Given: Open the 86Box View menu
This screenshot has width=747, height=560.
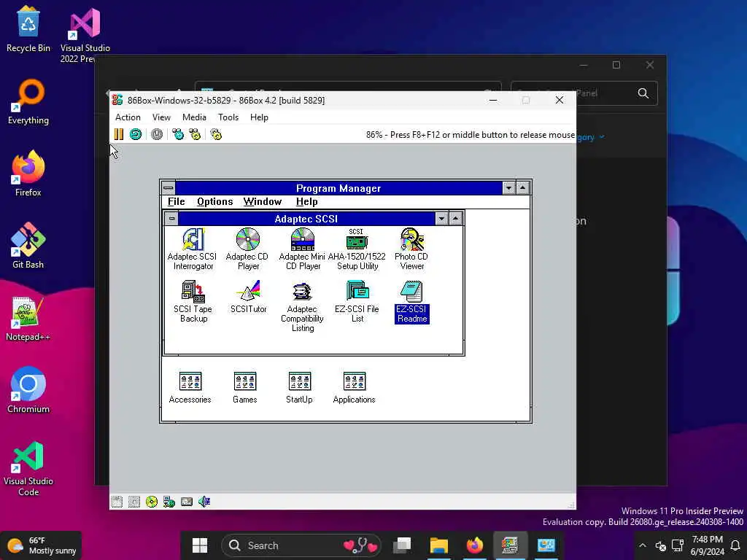Looking at the screenshot, I should [161, 117].
